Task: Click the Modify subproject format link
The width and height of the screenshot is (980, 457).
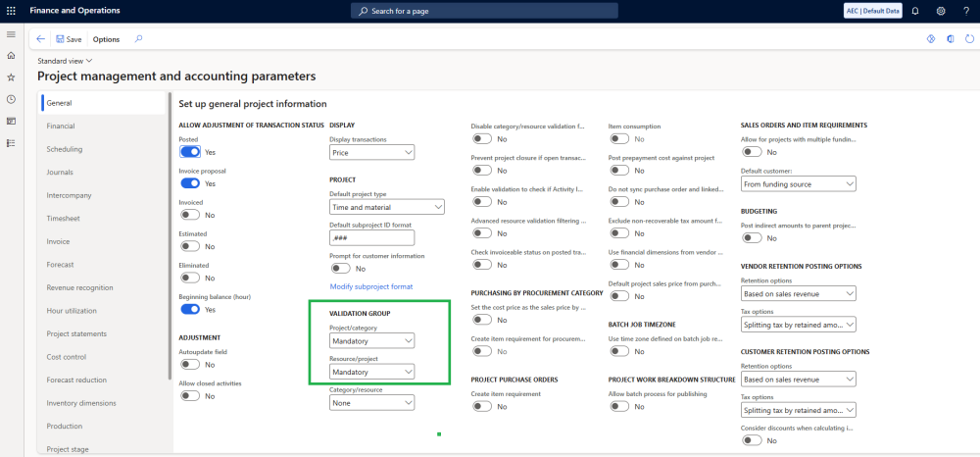Action: (x=371, y=286)
